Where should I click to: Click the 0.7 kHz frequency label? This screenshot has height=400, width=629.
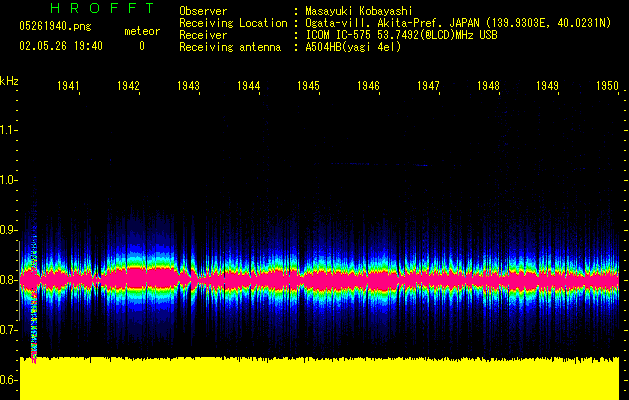point(8,330)
